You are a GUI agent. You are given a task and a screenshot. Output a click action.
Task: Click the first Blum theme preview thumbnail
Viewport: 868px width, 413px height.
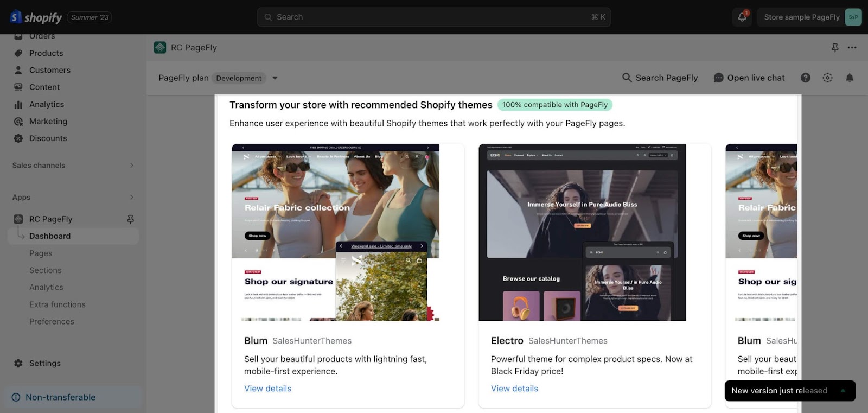coord(335,232)
